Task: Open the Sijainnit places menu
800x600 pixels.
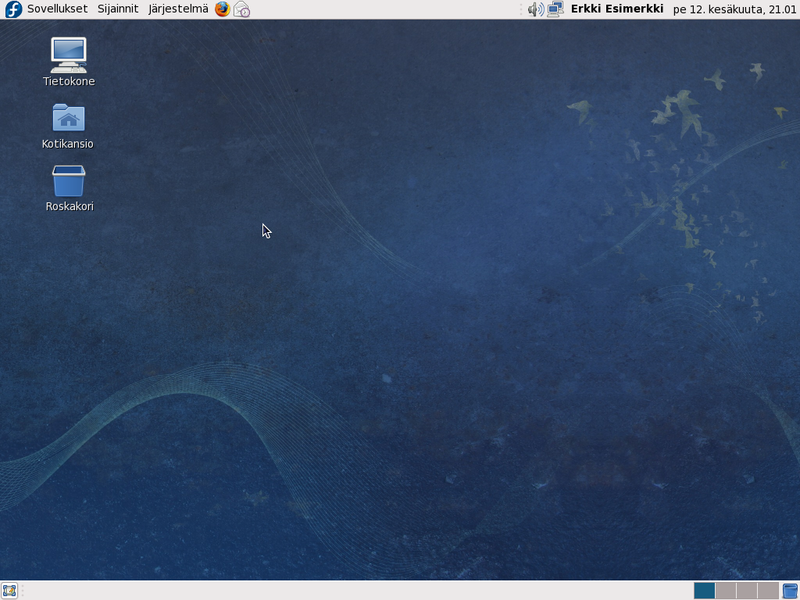Action: point(118,9)
